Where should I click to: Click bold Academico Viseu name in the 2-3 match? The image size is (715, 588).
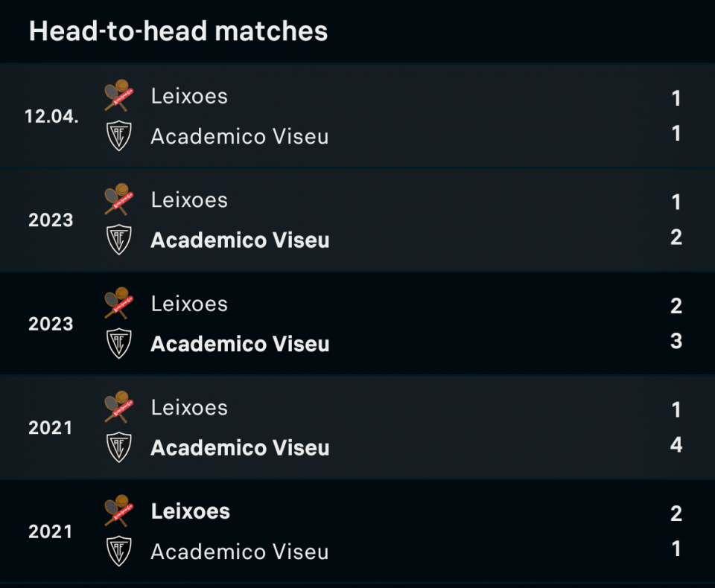coord(240,344)
